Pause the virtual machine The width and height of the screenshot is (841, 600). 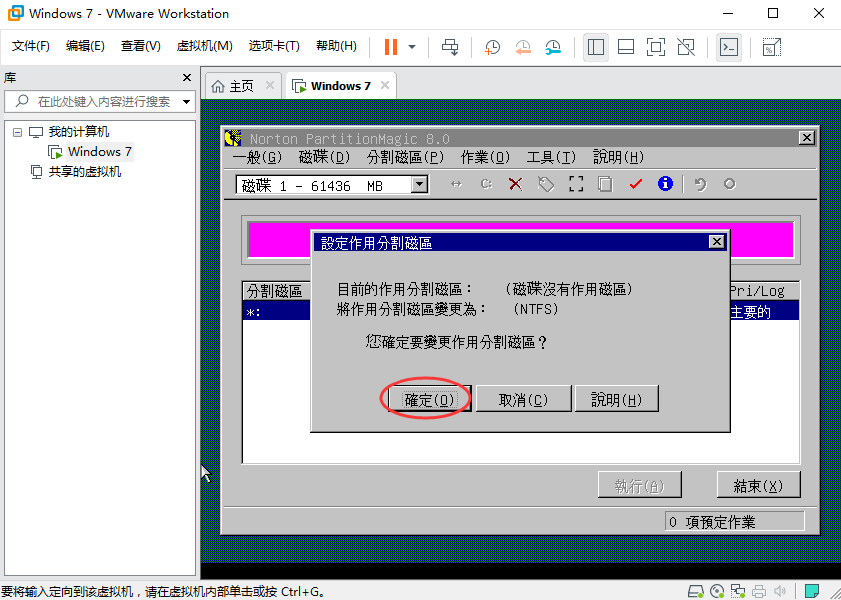pyautogui.click(x=391, y=47)
